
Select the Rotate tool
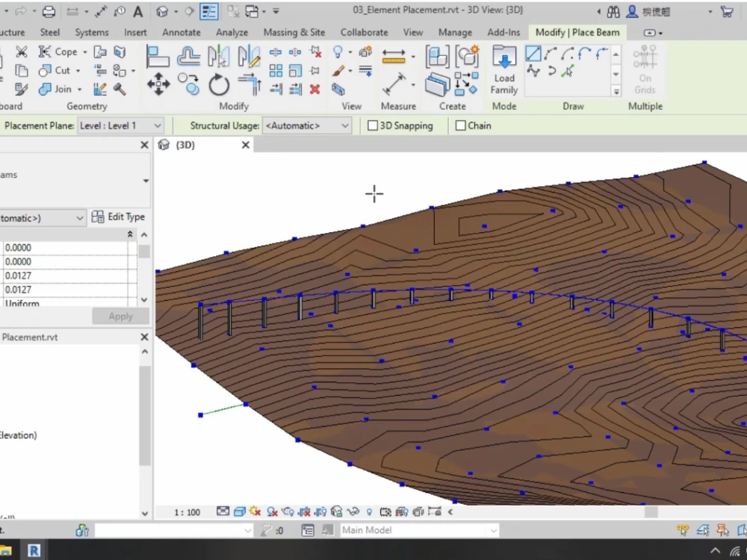220,85
